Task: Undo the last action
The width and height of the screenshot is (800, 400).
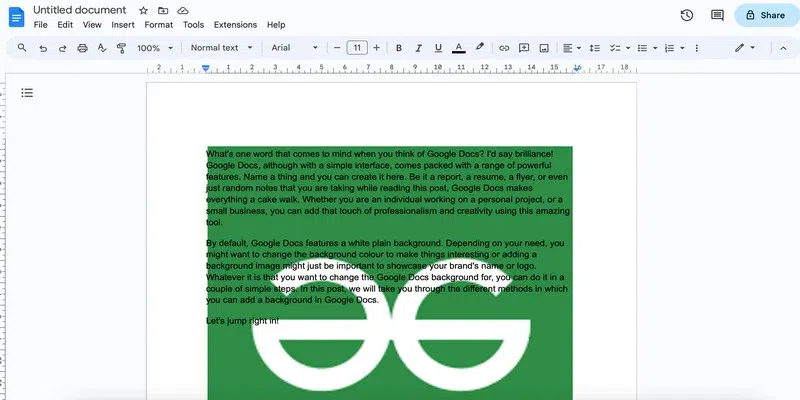Action: coord(43,48)
